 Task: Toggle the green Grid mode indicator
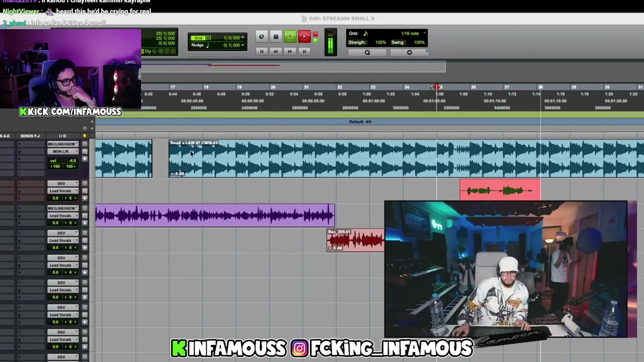[198, 38]
